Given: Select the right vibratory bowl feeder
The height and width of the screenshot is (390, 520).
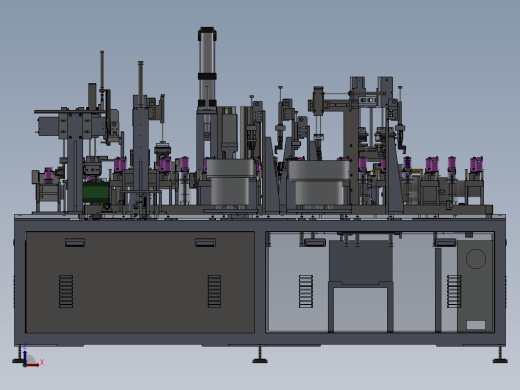Looking at the screenshot, I should tap(319, 183).
